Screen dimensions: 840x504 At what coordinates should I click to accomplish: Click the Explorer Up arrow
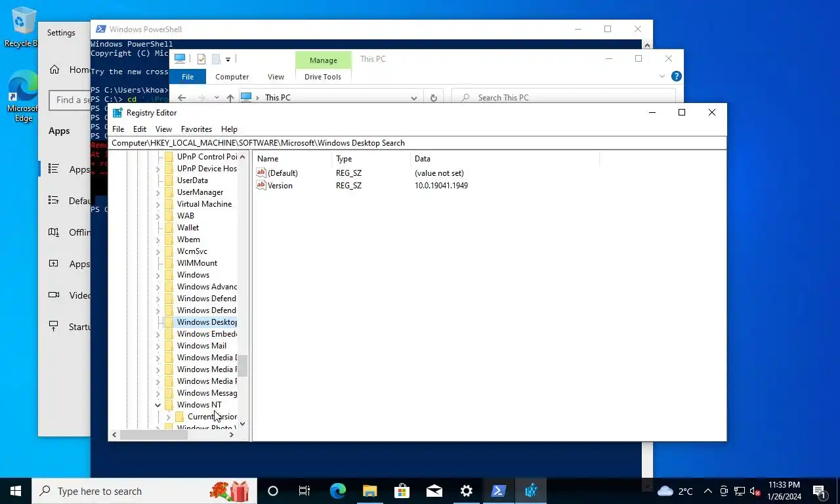pyautogui.click(x=230, y=98)
